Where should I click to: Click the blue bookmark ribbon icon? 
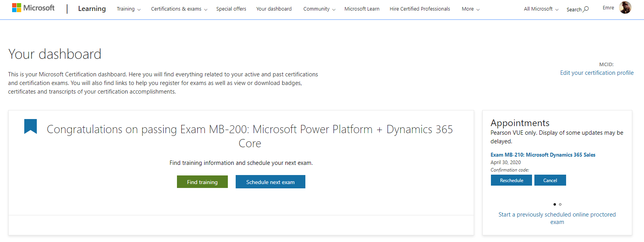pos(31,126)
